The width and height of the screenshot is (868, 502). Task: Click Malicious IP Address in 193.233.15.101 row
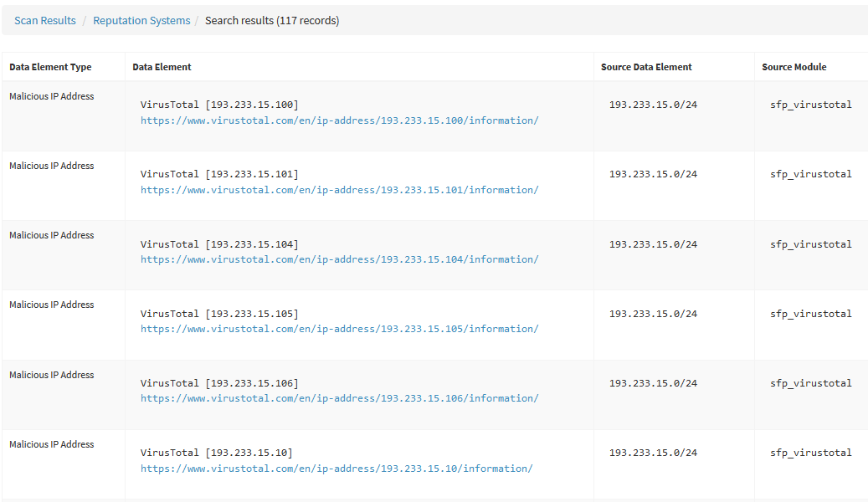pyautogui.click(x=52, y=166)
